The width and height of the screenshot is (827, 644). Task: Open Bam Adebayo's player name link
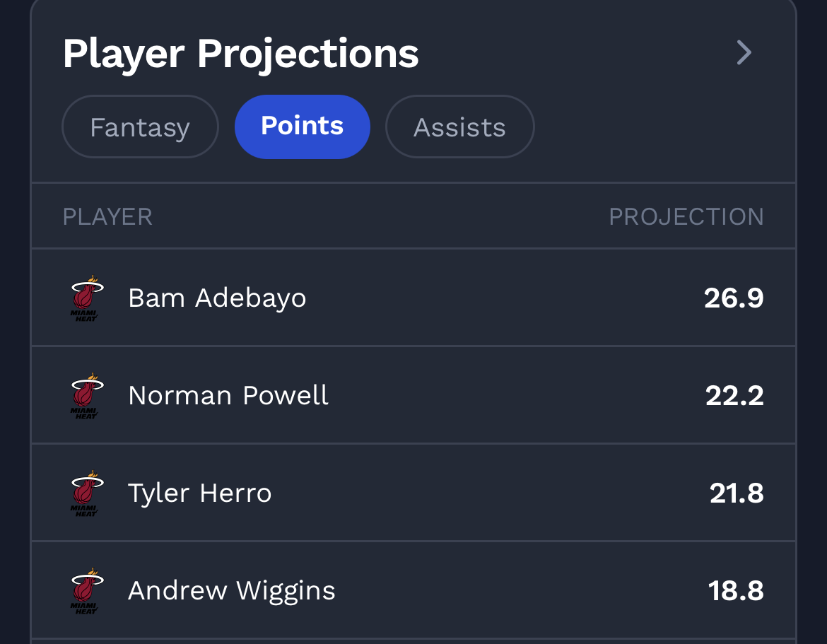(217, 298)
